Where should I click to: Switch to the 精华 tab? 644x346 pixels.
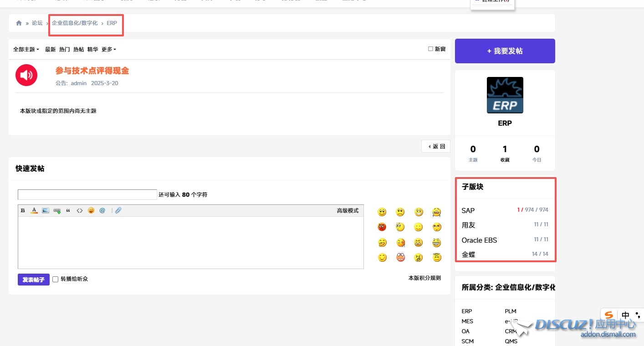click(92, 50)
